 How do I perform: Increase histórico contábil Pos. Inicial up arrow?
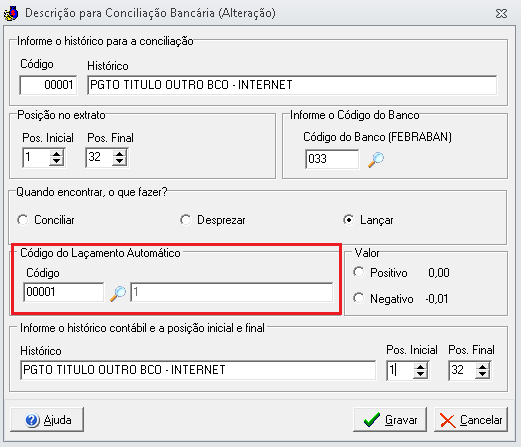tap(420, 367)
